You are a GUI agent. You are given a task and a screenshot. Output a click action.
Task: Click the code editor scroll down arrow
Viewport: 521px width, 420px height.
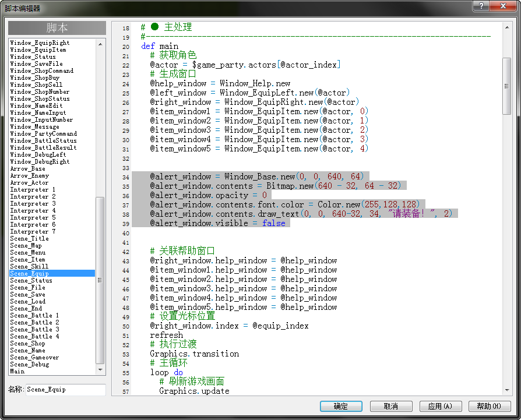point(506,390)
